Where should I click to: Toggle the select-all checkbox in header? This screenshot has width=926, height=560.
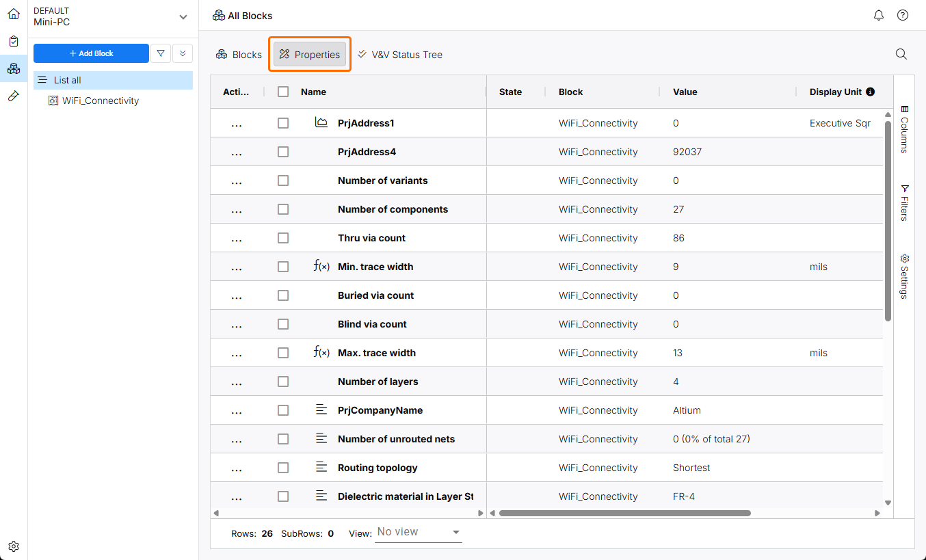coord(283,92)
